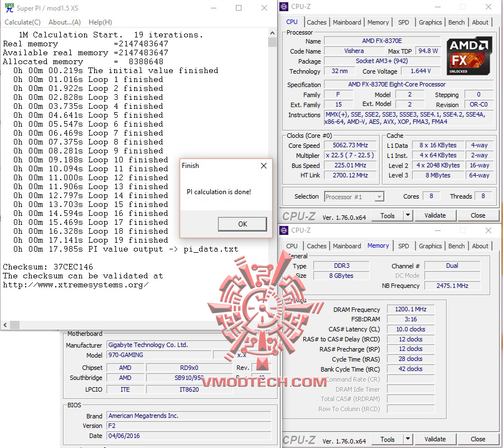
Task: Click the CAS# Latency value 10.0 clocks
Action: [410, 329]
